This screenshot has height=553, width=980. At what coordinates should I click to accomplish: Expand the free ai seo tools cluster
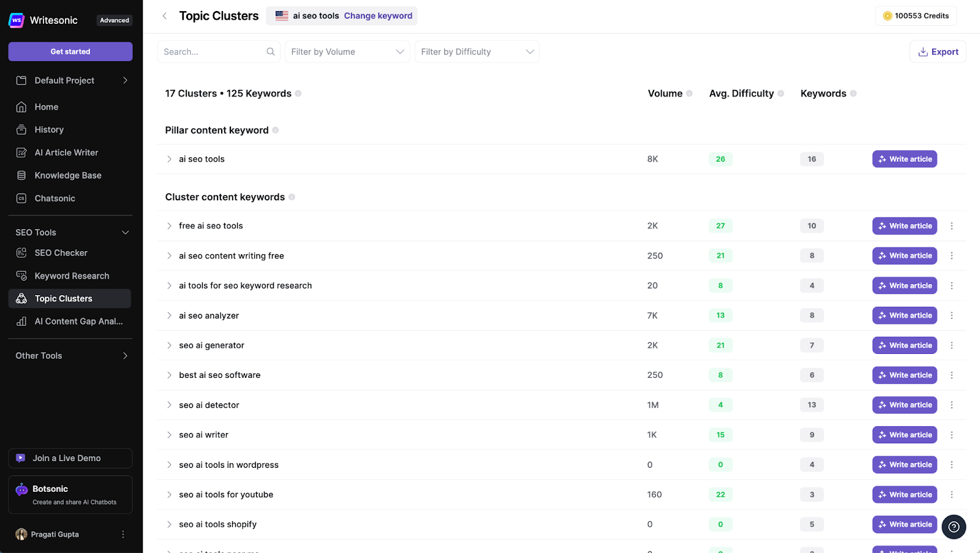click(x=169, y=226)
